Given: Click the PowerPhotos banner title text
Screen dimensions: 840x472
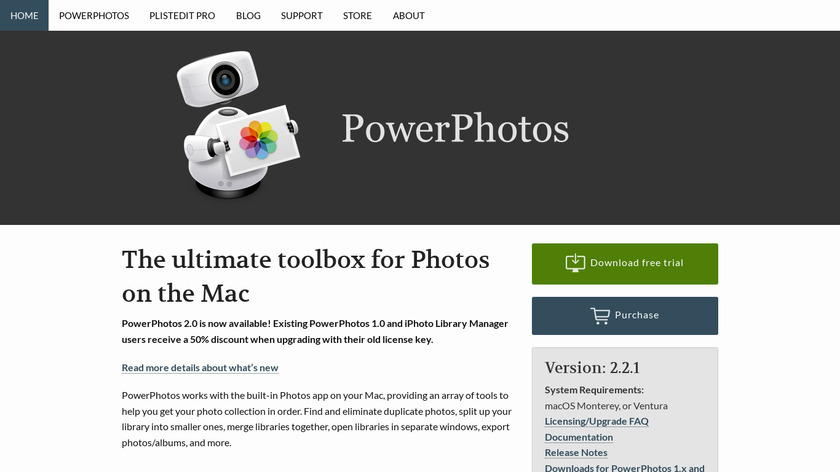Looking at the screenshot, I should [455, 129].
